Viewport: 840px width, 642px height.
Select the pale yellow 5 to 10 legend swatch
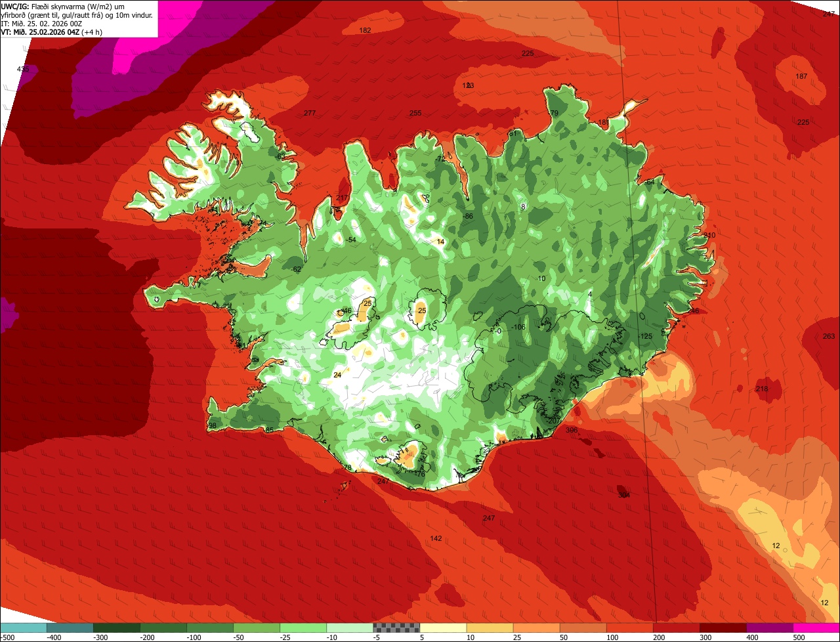(443, 628)
